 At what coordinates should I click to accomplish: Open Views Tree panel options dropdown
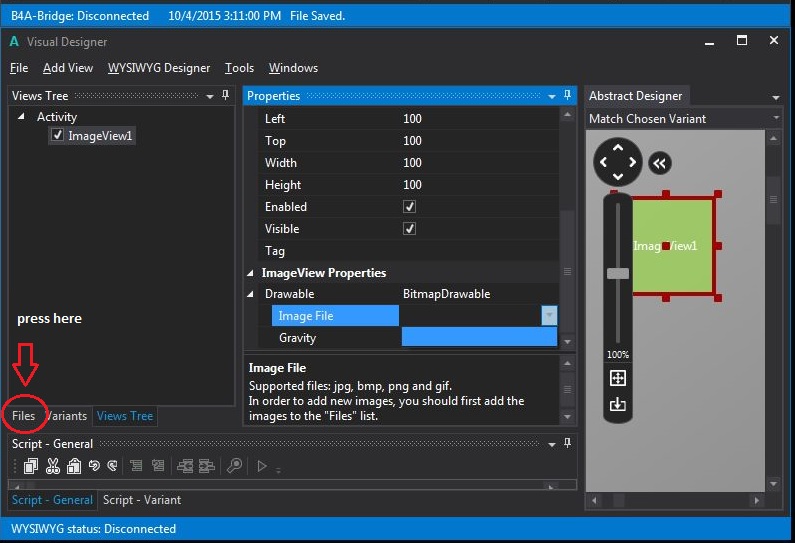[210, 96]
